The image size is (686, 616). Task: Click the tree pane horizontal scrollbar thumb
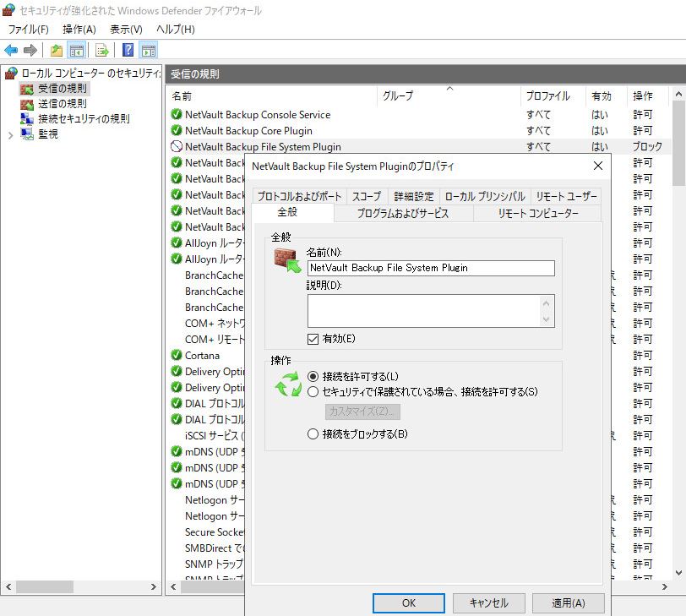(45, 586)
